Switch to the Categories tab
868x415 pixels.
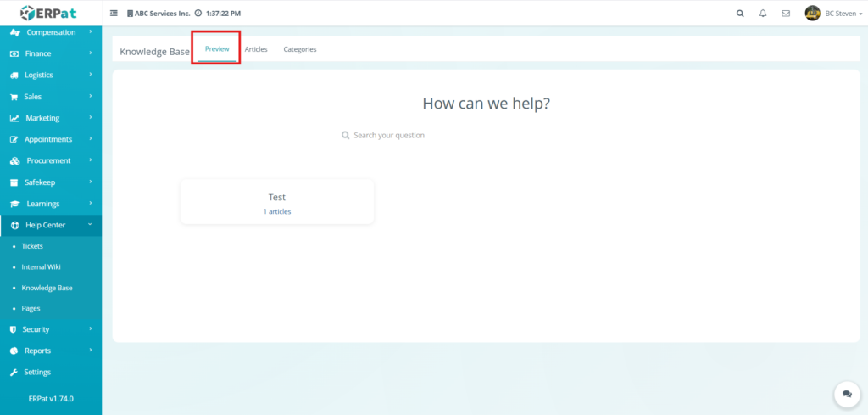point(300,49)
